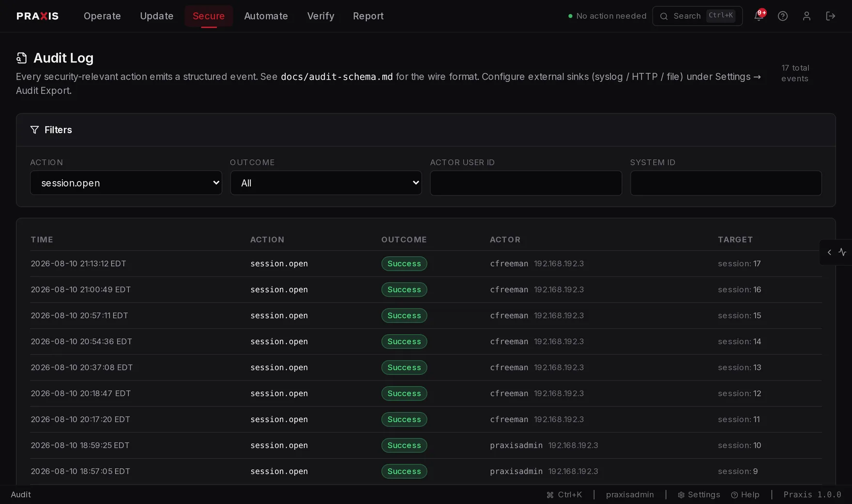852x504 pixels.
Task: Click the search magnifier icon
Action: (664, 16)
